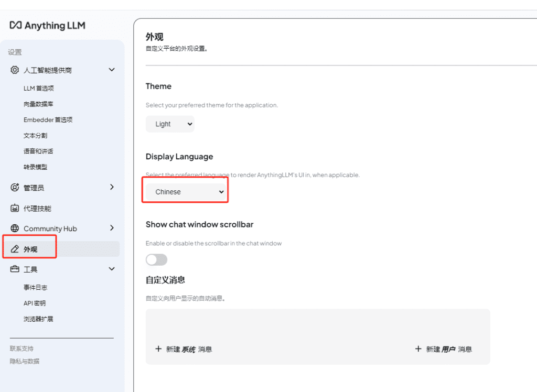537x392 pixels.
Task: Go to 向量数据库 settings
Action: tap(38, 104)
